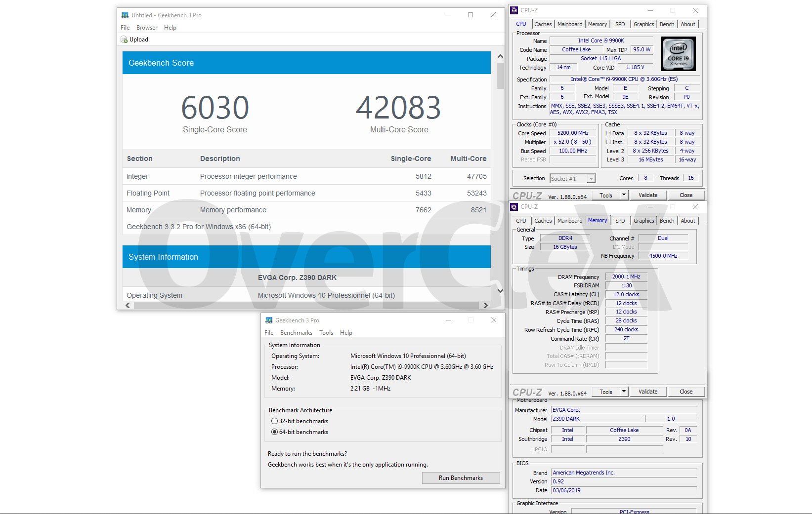Viewport: 812px width, 514px height.
Task: Open the Tools menu in Geekbench dialog
Action: (326, 333)
